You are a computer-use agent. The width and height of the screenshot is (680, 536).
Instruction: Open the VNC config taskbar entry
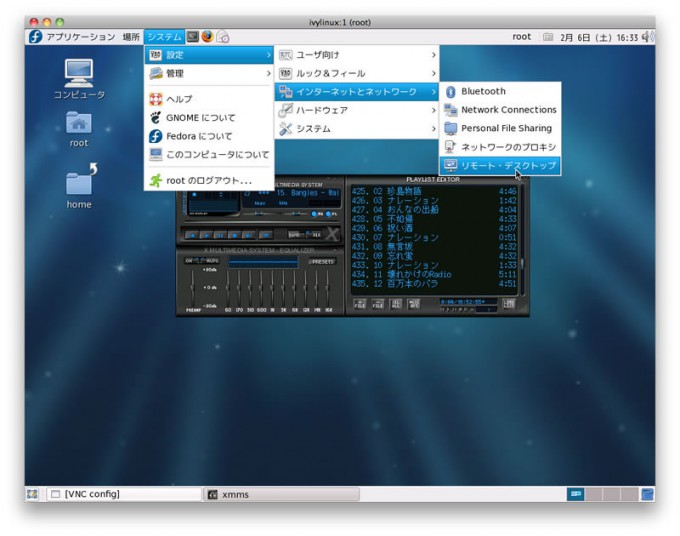click(124, 494)
